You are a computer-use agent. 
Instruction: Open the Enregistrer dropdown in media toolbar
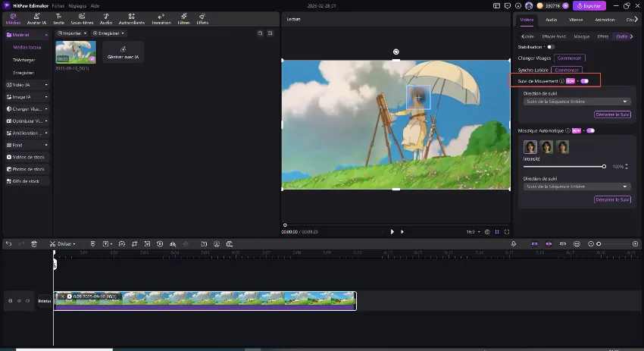tap(108, 33)
